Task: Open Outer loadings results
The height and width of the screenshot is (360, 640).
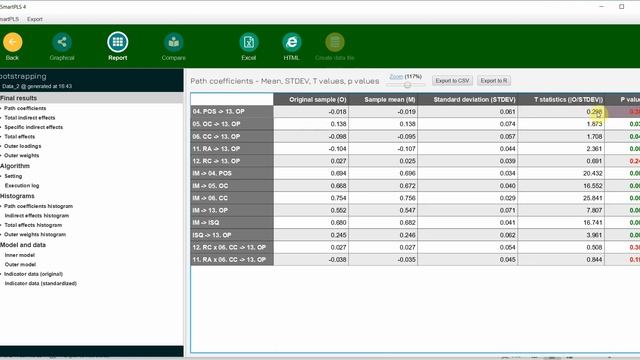Action: tap(22, 146)
